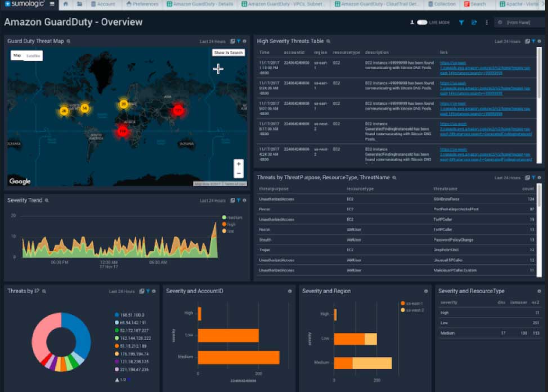548x392 pixels.
Task: Click magnifier icon beside Severity Trend title
Action: click(47, 201)
